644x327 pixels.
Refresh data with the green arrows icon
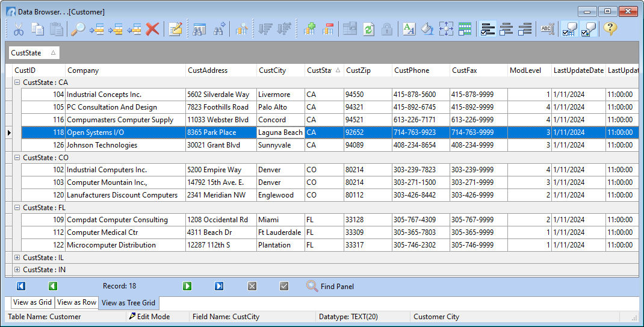[368, 29]
